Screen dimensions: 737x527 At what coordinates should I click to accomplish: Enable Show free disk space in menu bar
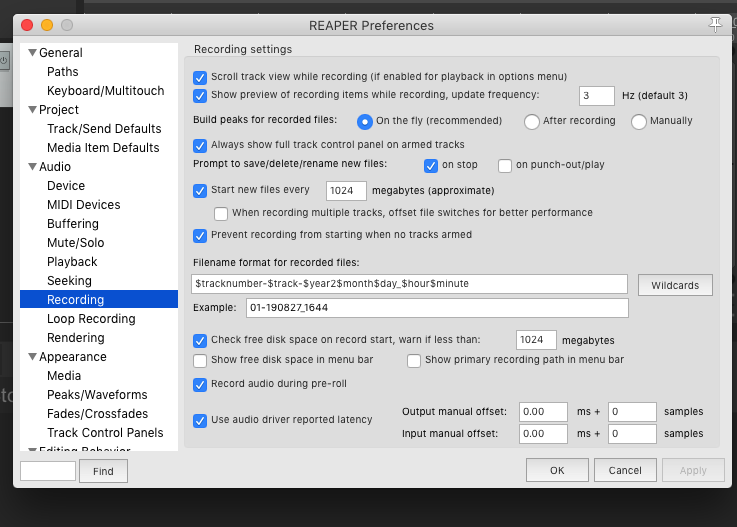click(x=200, y=360)
